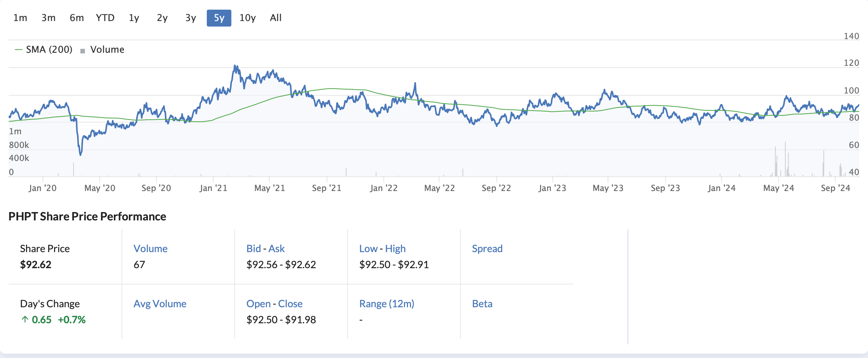This screenshot has height=358, width=868.
Task: Toggle the Volume legend series
Action: coord(102,49)
